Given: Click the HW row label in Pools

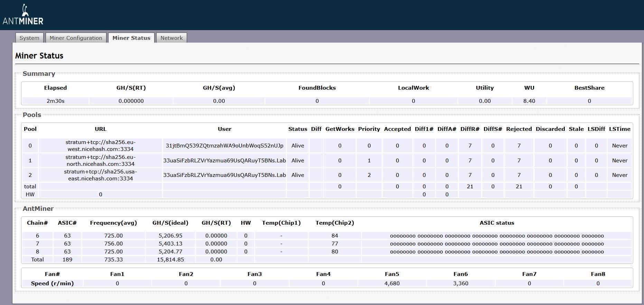Looking at the screenshot, I should (30, 195).
